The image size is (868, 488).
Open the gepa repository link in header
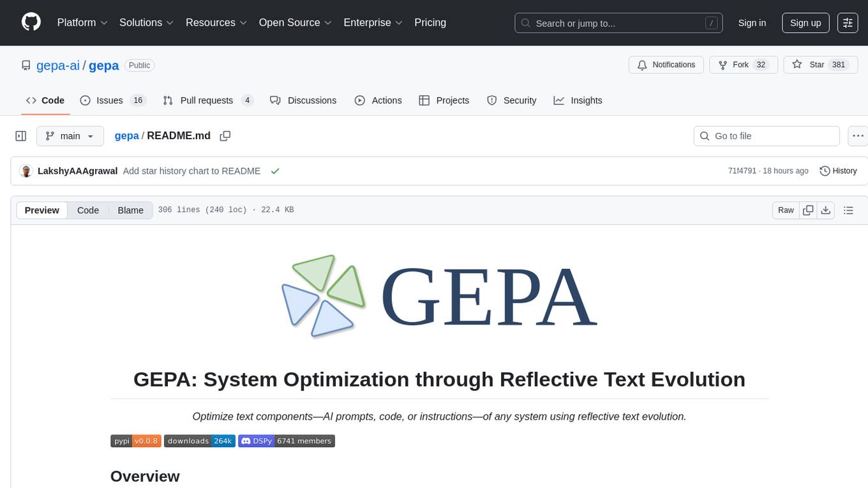[103, 65]
